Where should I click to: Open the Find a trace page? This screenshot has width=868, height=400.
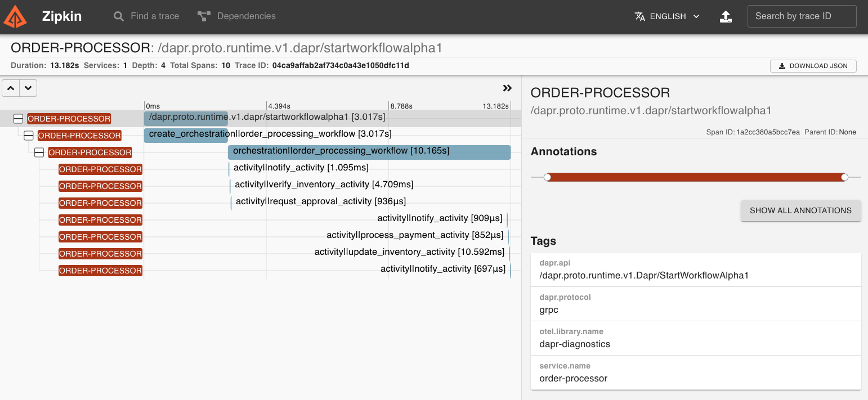(146, 16)
